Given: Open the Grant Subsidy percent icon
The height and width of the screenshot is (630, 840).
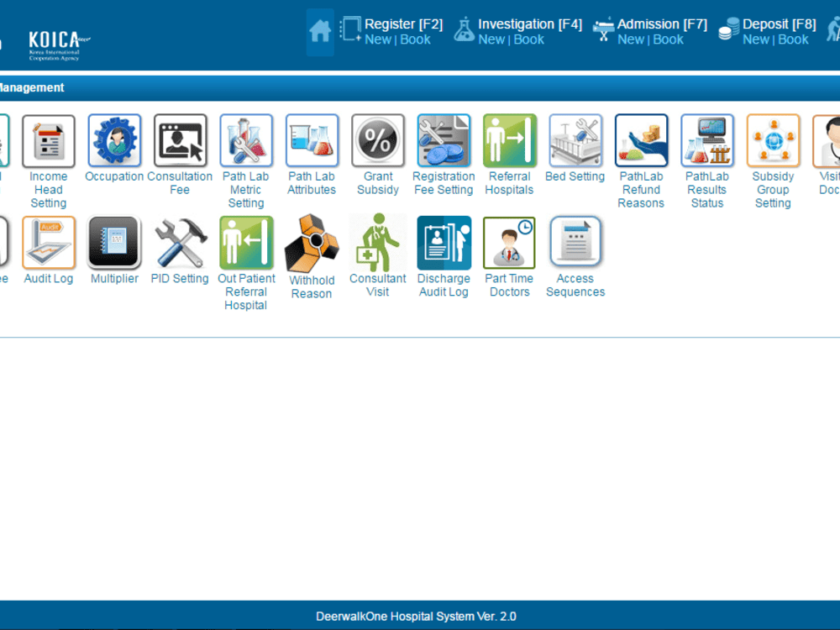Looking at the screenshot, I should tap(378, 140).
